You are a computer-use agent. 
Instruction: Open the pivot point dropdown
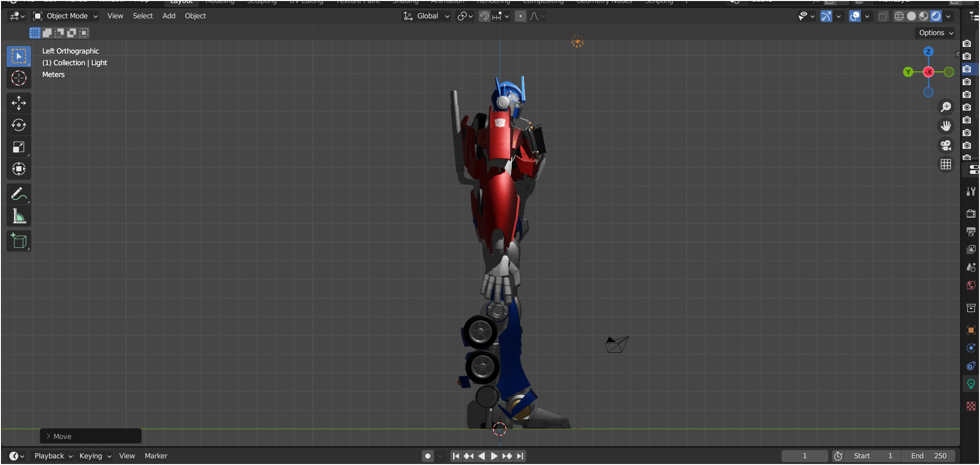coord(465,16)
